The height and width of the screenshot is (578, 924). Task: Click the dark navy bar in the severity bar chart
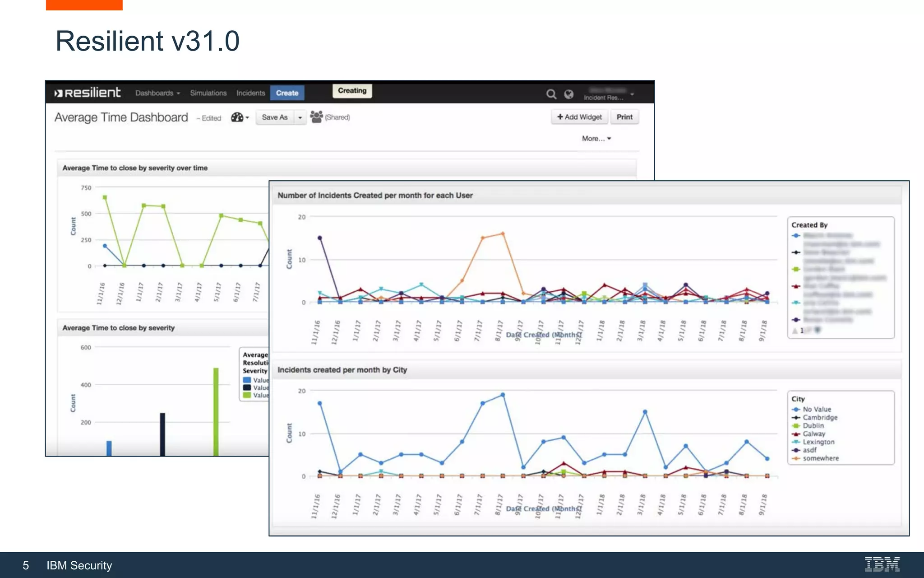(162, 434)
